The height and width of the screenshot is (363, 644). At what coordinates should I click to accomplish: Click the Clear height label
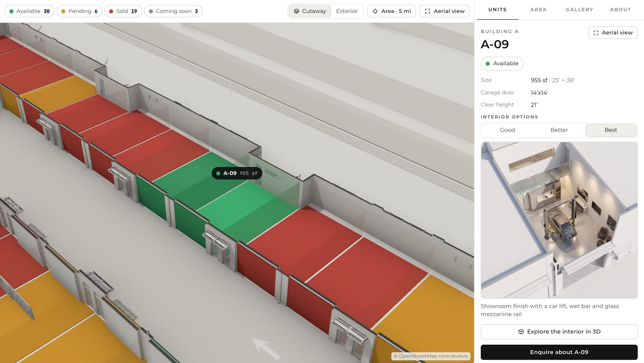[x=497, y=105]
